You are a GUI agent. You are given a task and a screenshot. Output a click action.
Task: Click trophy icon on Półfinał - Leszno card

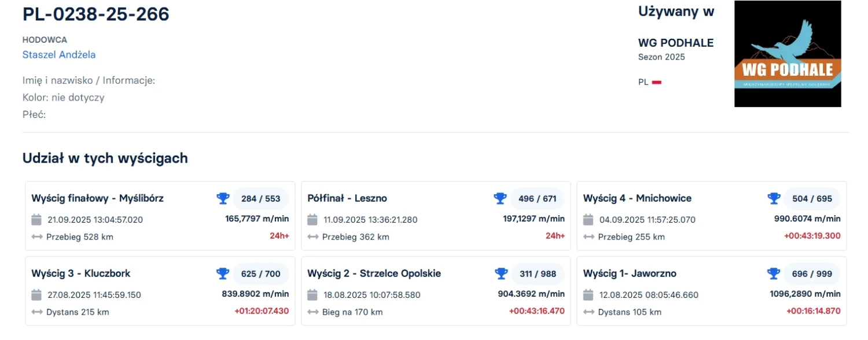click(500, 198)
